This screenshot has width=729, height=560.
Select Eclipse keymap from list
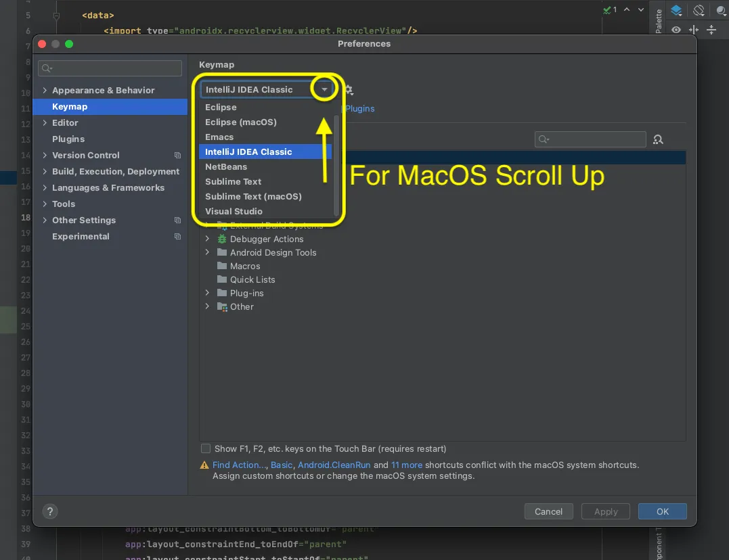[265, 107]
